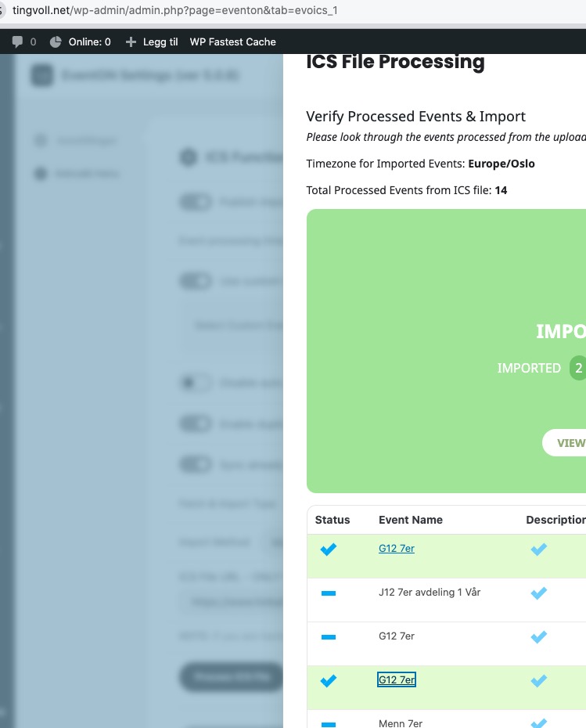The width and height of the screenshot is (586, 728).
Task: Open the Import Method dropdown
Action: [x=274, y=542]
